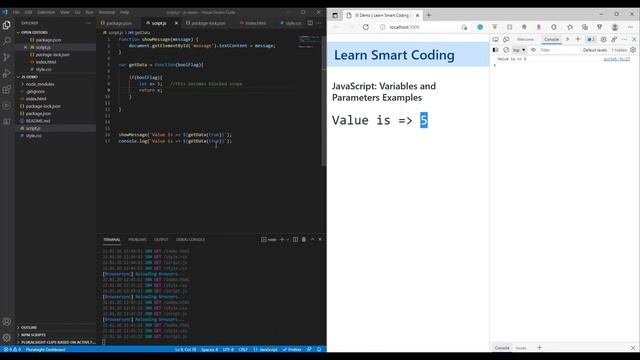Split the terminal panel
This screenshot has width=640, height=360.
[x=295, y=240]
